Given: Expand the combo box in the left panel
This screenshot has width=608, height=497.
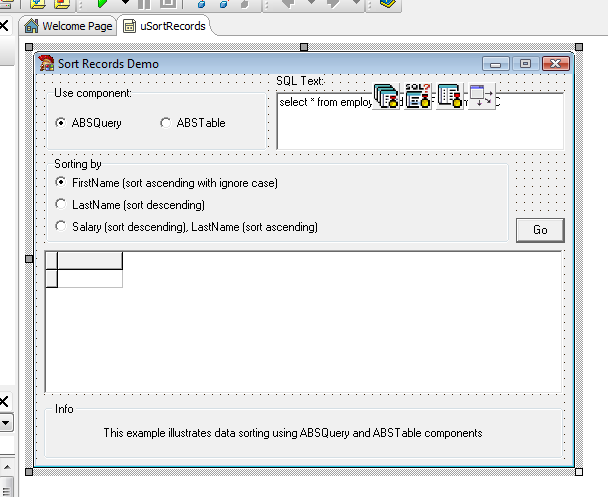Looking at the screenshot, I should [x=5, y=423].
